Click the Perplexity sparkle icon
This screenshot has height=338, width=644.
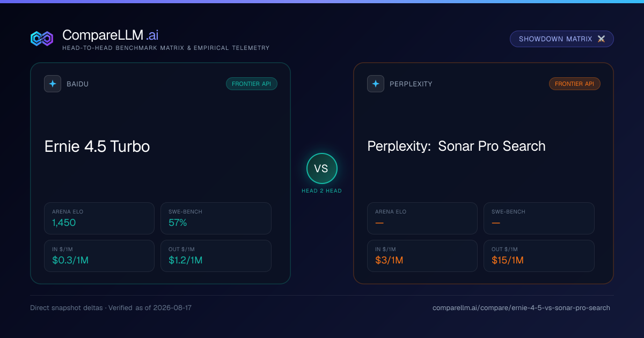point(376,84)
